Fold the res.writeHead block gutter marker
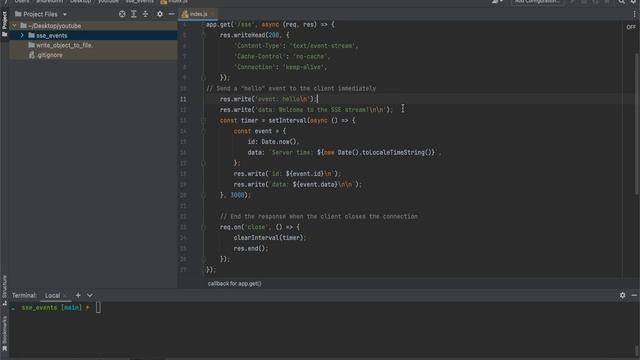Image resolution: width=640 pixels, height=360 pixels. 203,35
